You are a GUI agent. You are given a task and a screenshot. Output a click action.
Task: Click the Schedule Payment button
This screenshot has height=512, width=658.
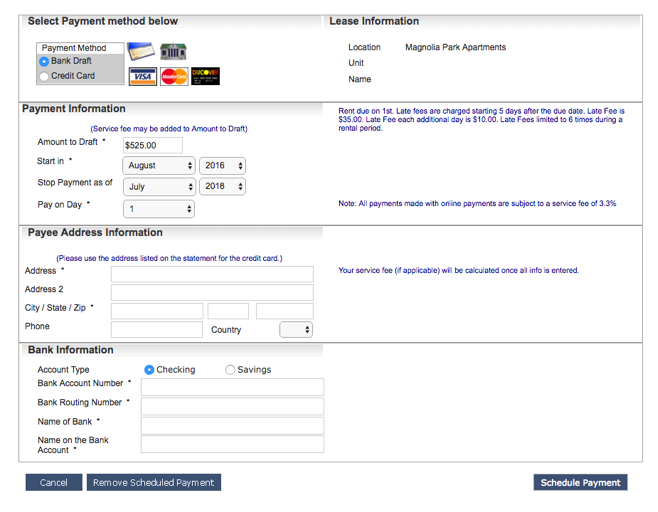(580, 483)
